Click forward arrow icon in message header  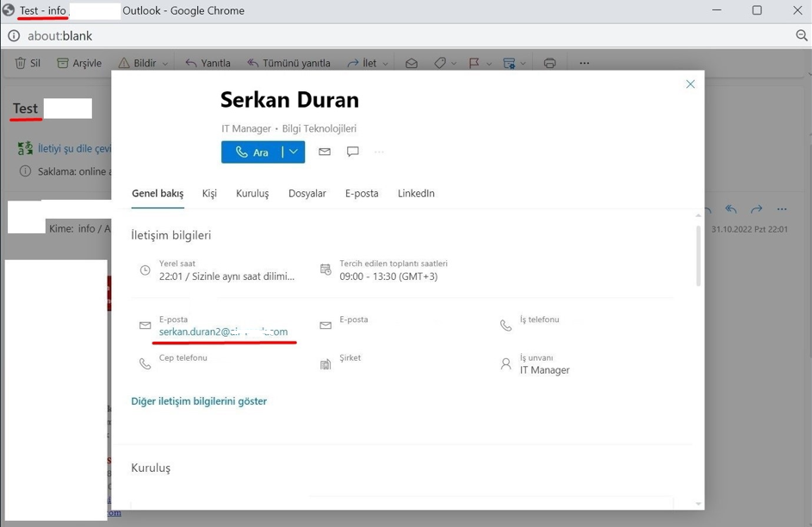[x=757, y=209]
